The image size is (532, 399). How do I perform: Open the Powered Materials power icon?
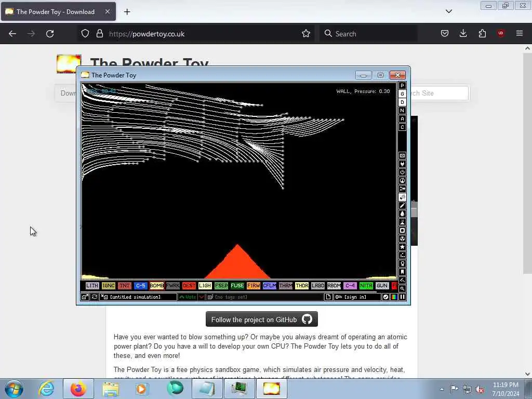(402, 172)
